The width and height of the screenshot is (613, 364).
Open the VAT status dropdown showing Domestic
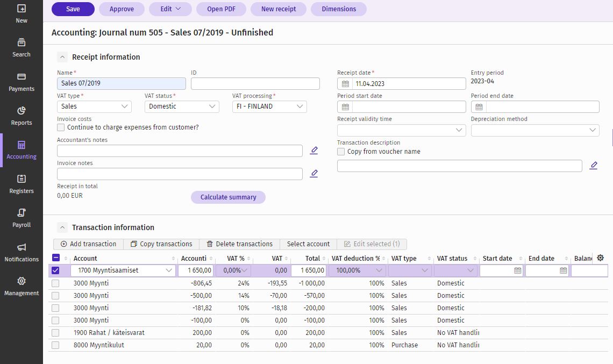pyautogui.click(x=181, y=106)
